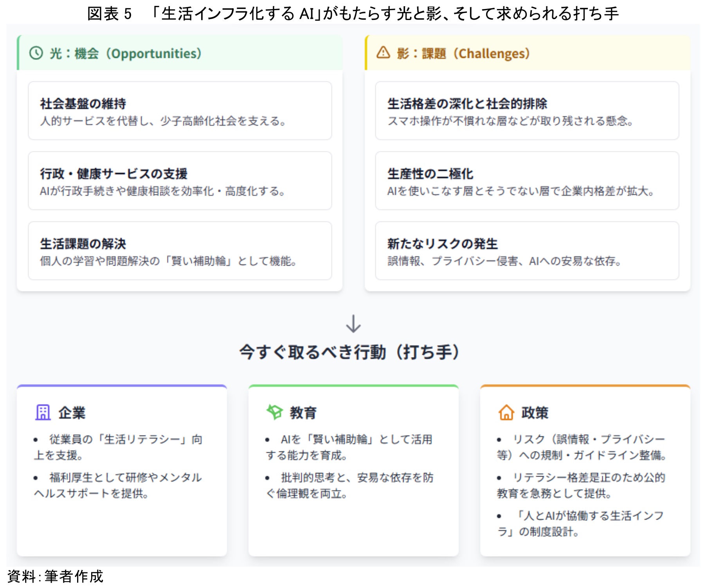Click the graduation cap icon next to 教育

pos(274,412)
